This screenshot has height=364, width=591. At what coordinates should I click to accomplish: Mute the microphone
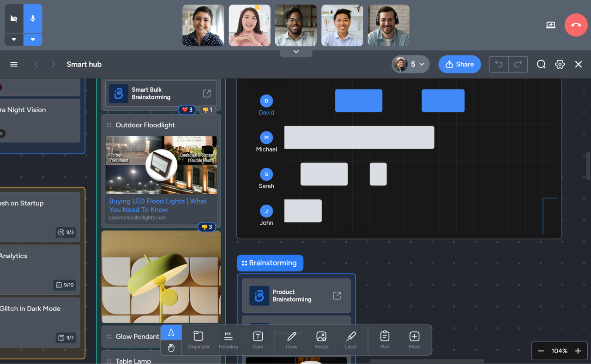(32, 18)
